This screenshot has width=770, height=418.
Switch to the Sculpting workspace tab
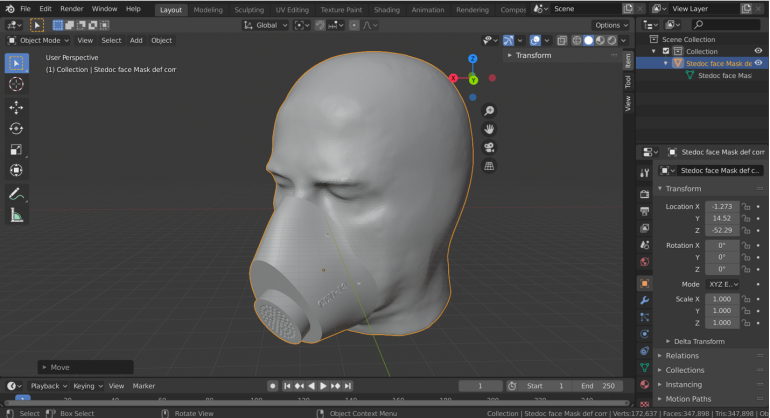coord(249,9)
